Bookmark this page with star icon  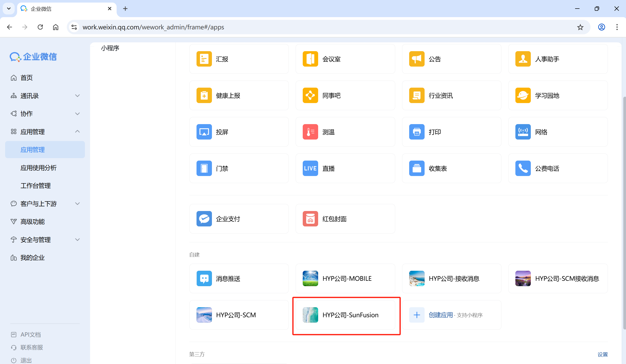[x=580, y=27]
